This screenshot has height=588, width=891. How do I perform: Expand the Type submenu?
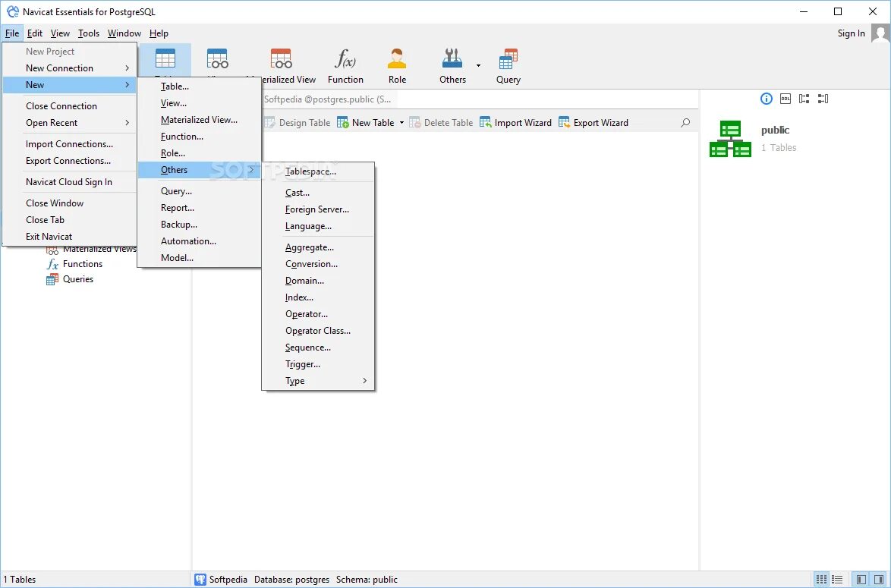pos(318,381)
